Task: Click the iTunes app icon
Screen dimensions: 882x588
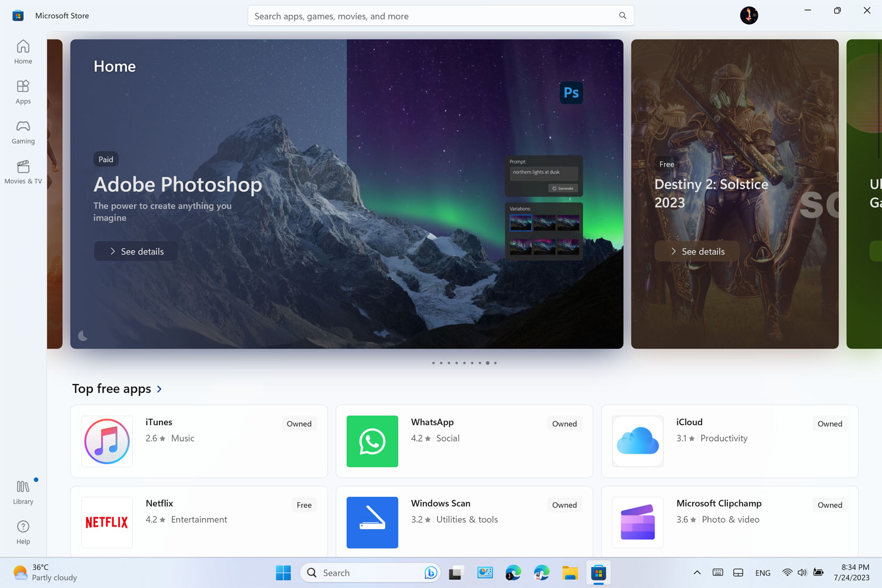Action: pyautogui.click(x=107, y=442)
